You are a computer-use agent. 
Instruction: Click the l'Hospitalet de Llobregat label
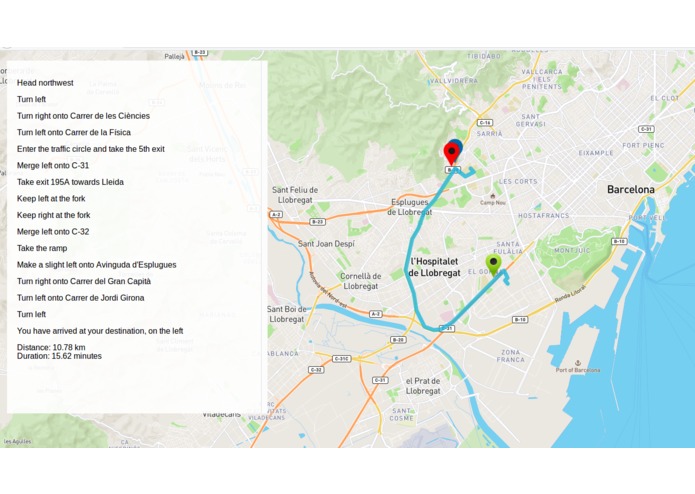click(434, 267)
